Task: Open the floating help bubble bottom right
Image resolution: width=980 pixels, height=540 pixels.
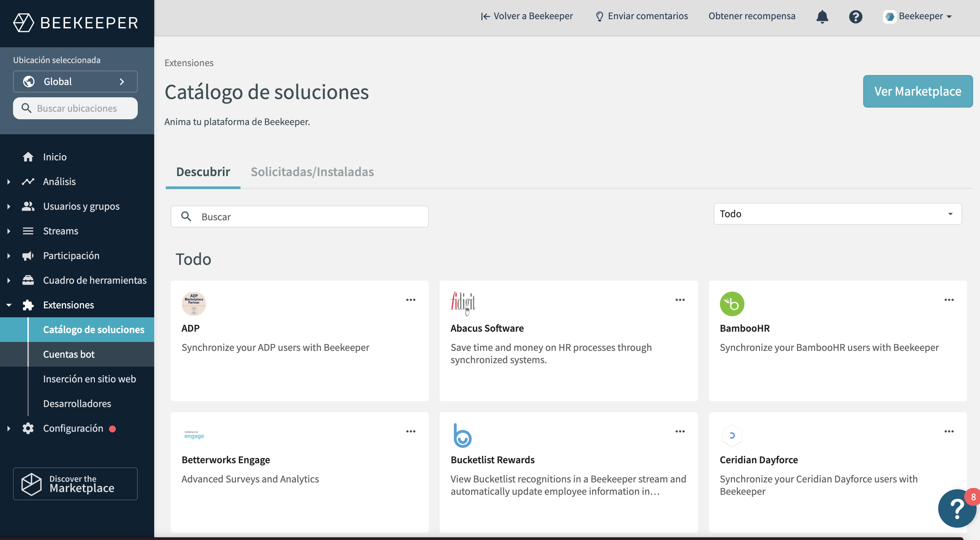Action: click(x=957, y=508)
